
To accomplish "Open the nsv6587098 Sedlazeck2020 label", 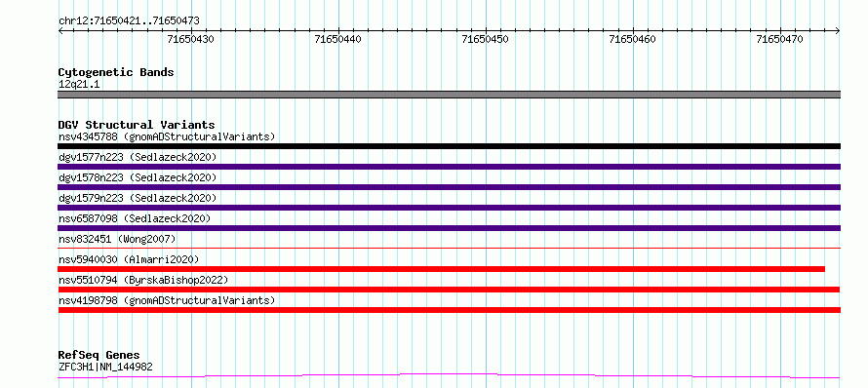I will pos(135,218).
